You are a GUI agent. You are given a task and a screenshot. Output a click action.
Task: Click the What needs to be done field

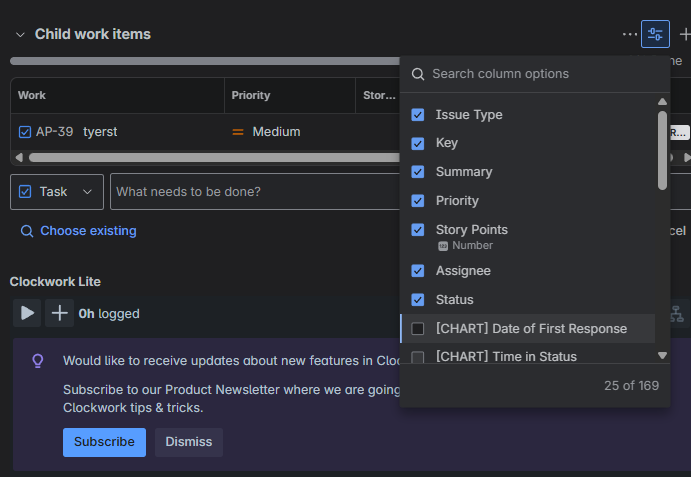pyautogui.click(x=256, y=192)
